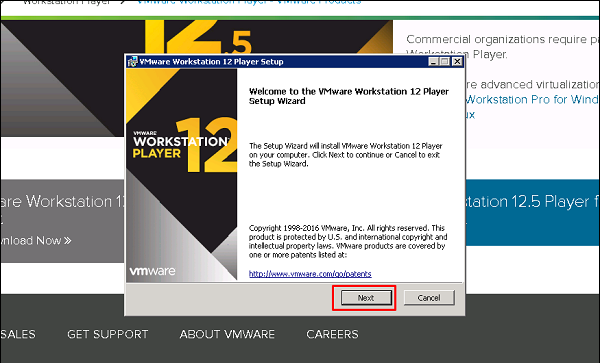Open ABOUT VMWARE in webpage footer
Screen dimensions: 600x363
227,334
